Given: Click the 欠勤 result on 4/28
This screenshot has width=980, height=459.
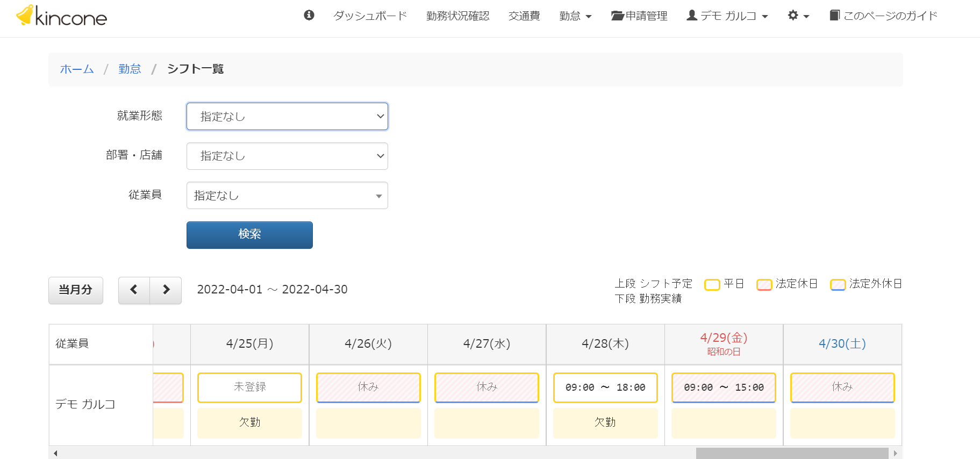Looking at the screenshot, I should click(x=605, y=423).
